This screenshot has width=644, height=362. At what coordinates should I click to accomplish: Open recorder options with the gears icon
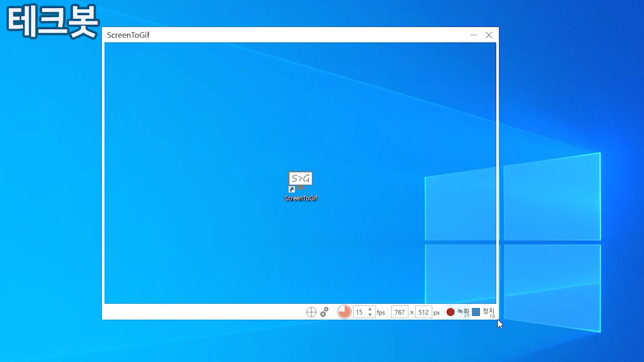coord(324,312)
